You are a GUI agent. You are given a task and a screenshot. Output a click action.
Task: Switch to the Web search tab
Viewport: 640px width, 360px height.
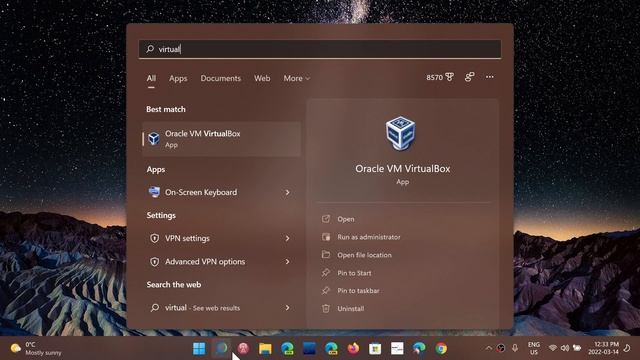tap(262, 78)
